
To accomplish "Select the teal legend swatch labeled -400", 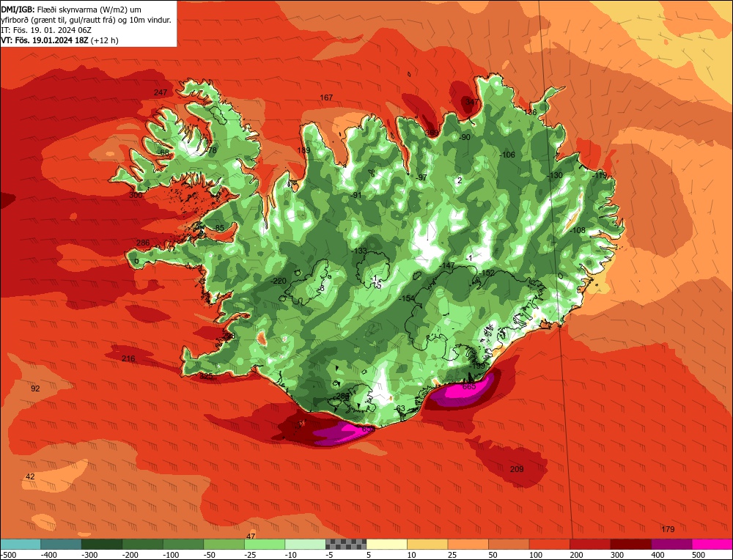I will click(61, 544).
